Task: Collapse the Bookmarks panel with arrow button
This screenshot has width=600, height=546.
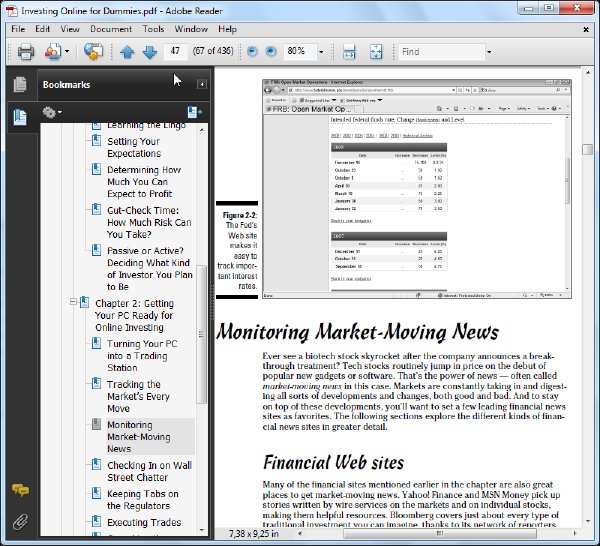Action: [x=202, y=84]
